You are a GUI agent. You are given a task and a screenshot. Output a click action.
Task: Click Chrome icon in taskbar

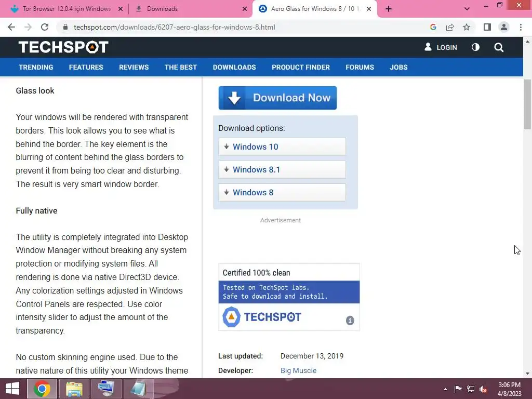coord(42,389)
